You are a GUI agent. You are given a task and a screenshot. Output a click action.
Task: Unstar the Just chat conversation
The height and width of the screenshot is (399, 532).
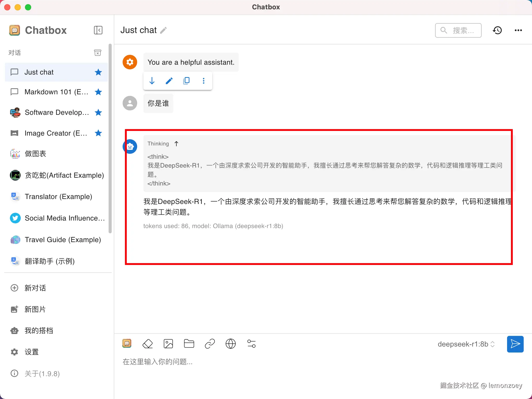[98, 72]
